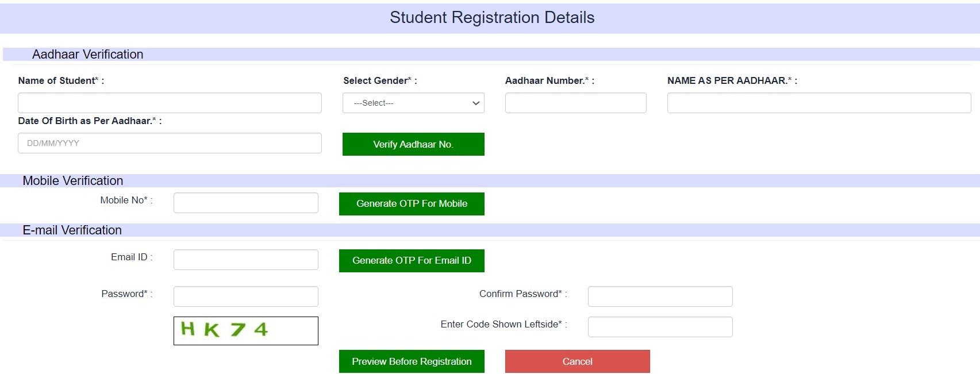This screenshot has height=374, width=980.
Task: Click the red Cancel button
Action: (x=577, y=361)
